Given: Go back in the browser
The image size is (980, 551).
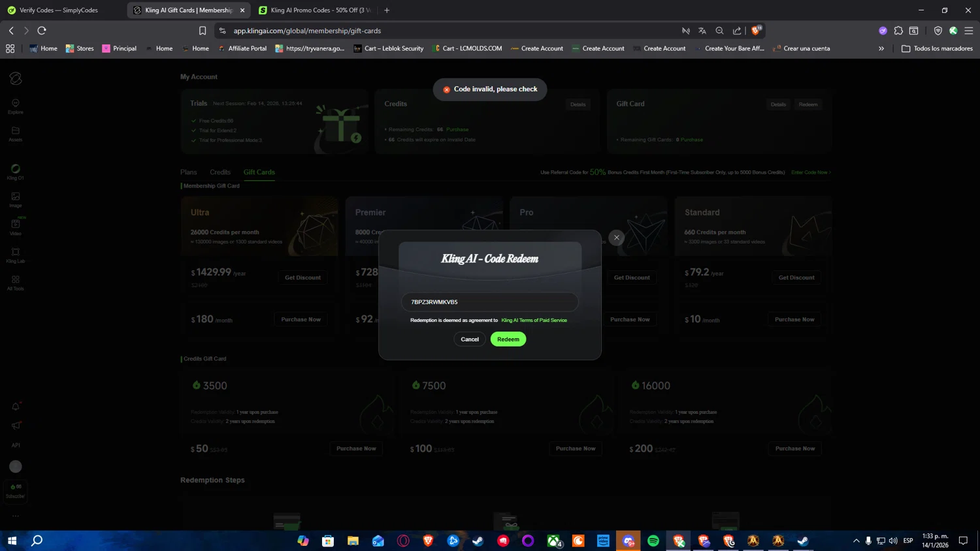Looking at the screenshot, I should click(x=11, y=31).
